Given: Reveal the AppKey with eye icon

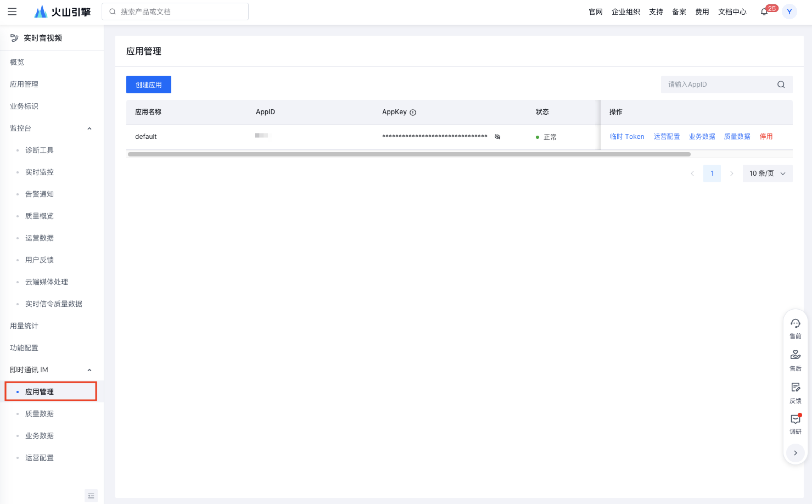Looking at the screenshot, I should [x=497, y=137].
